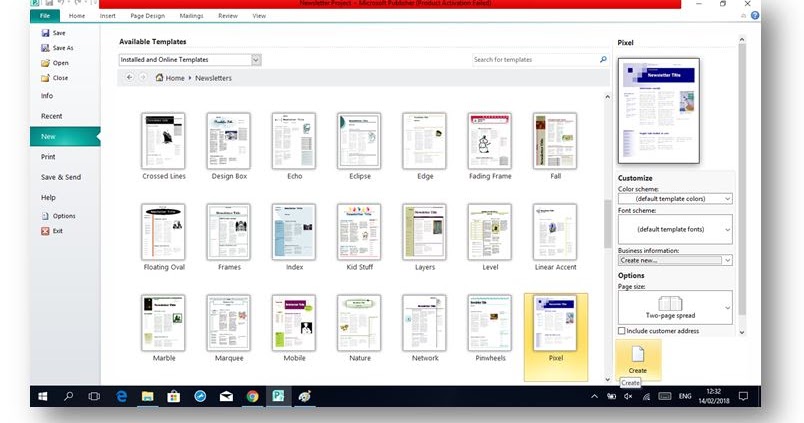Click the template gallery scrollbar thumb
Image resolution: width=804 pixels, height=423 pixels.
[607, 224]
